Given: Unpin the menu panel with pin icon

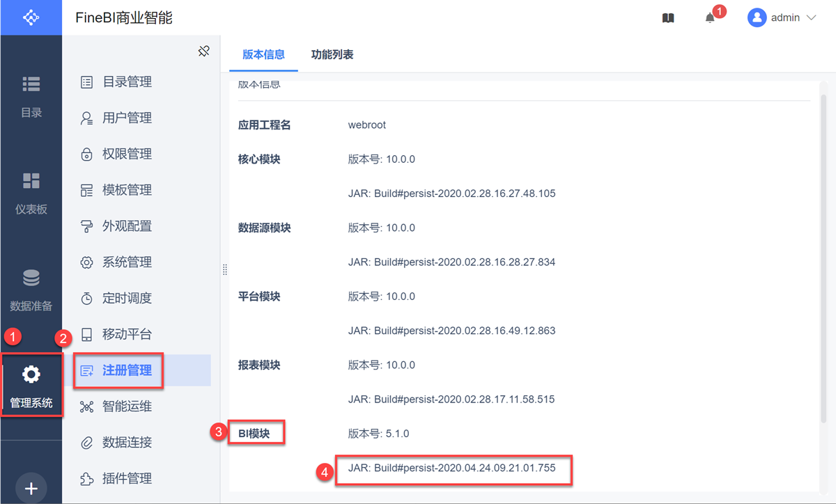Looking at the screenshot, I should point(203,52).
